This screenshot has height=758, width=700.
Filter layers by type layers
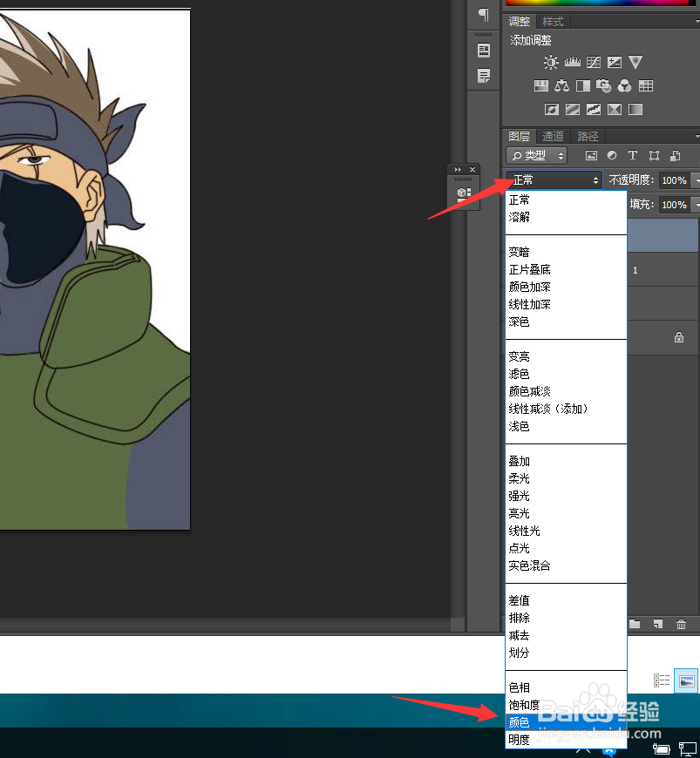click(x=633, y=155)
